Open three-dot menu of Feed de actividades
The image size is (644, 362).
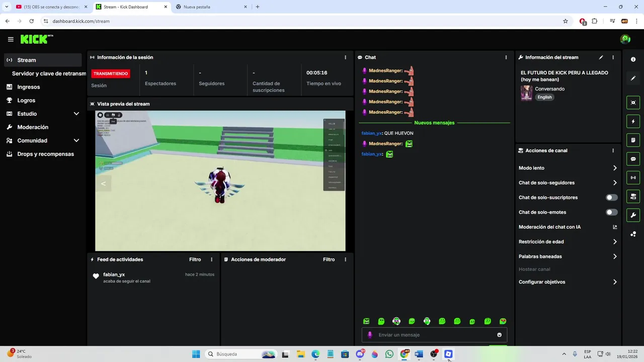[211, 259]
